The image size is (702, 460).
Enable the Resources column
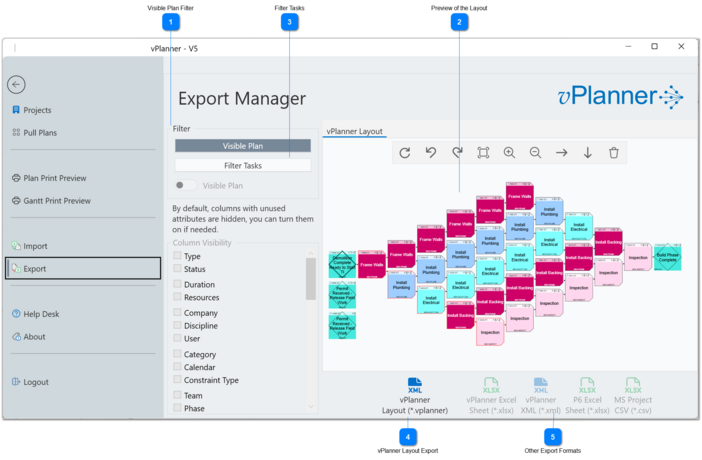point(177,297)
